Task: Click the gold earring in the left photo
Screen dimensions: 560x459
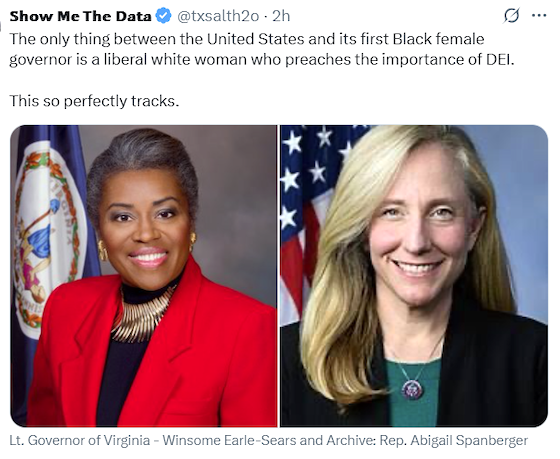Action: (102, 250)
